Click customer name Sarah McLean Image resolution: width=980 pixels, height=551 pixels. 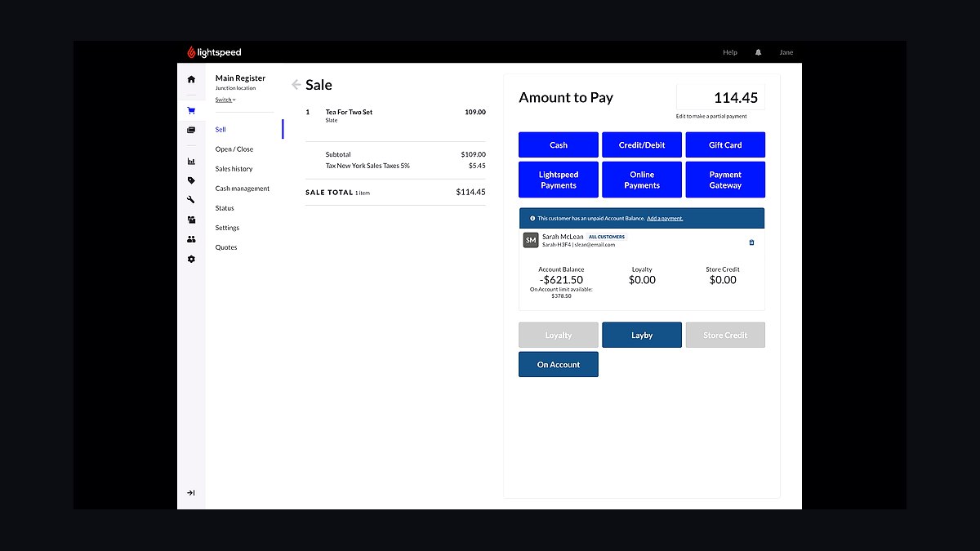pyautogui.click(x=563, y=237)
